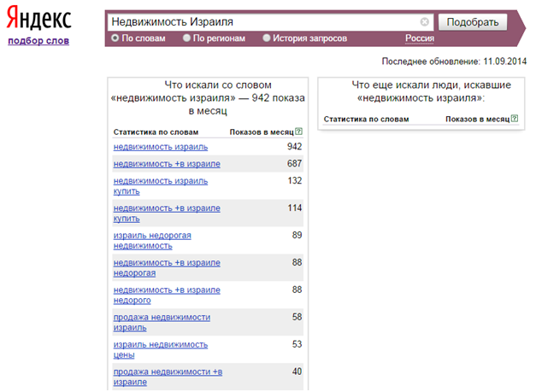Image resolution: width=536 pixels, height=392 pixels.
Task: Click the value 53 in the table
Action: click(297, 344)
